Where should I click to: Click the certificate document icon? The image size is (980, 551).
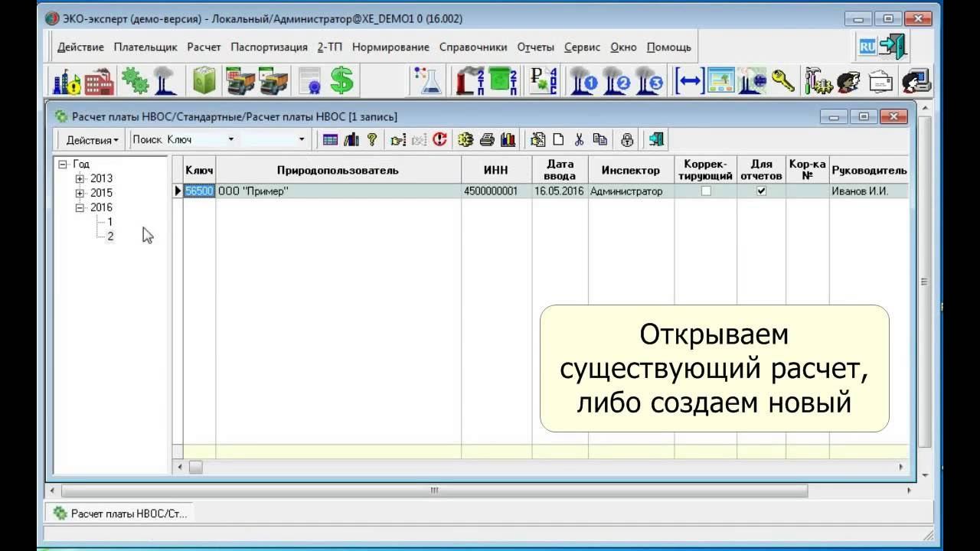[x=309, y=80]
